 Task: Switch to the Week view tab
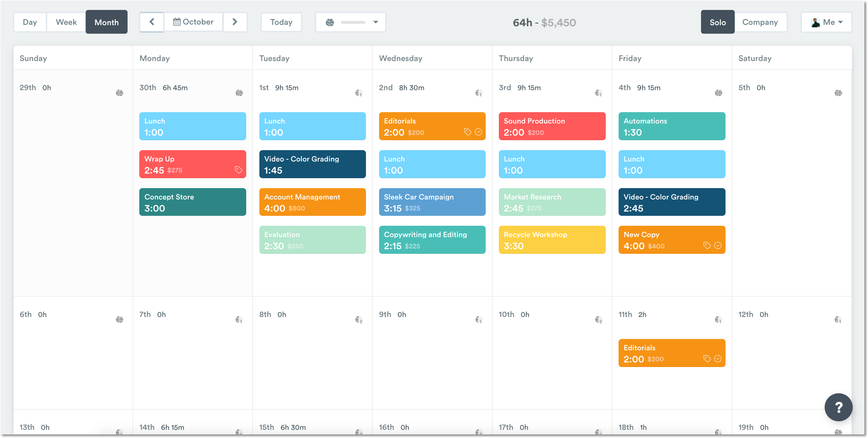click(x=66, y=22)
